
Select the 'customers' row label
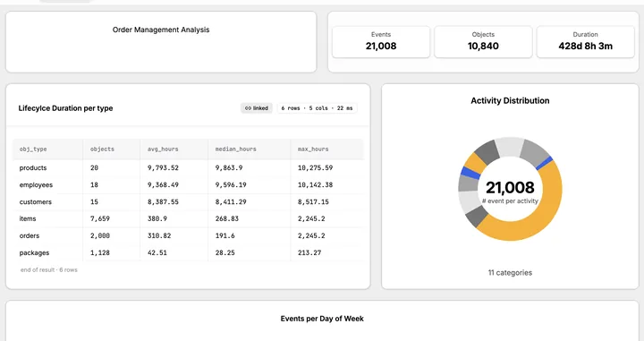pos(35,201)
